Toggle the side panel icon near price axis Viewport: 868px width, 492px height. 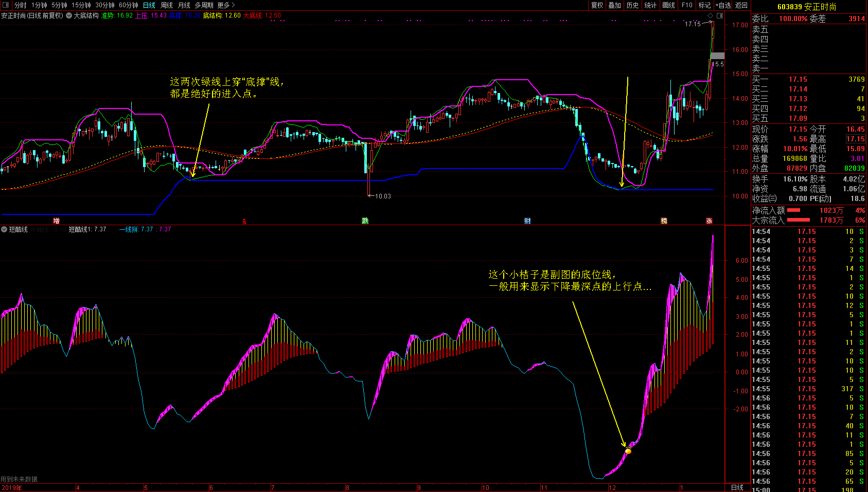[x=719, y=16]
